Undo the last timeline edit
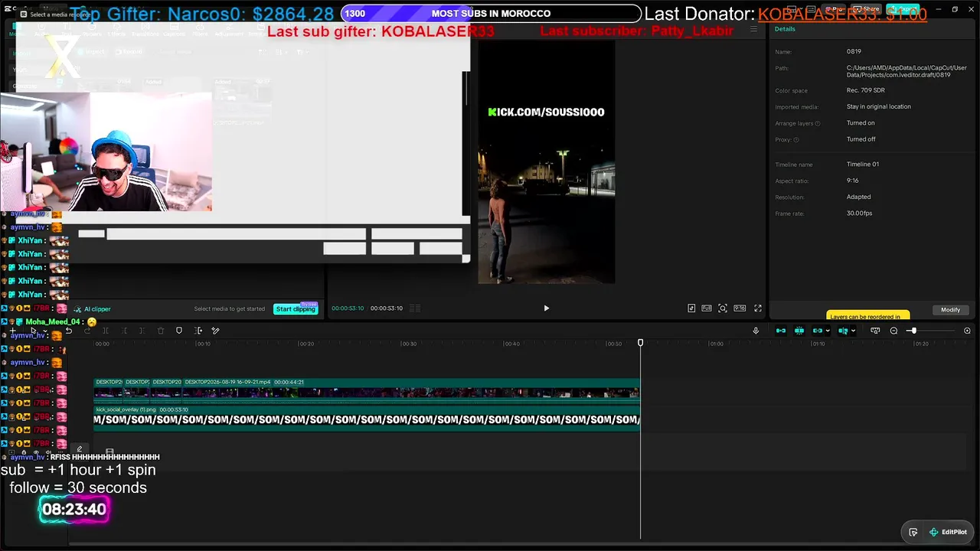 [x=69, y=331]
